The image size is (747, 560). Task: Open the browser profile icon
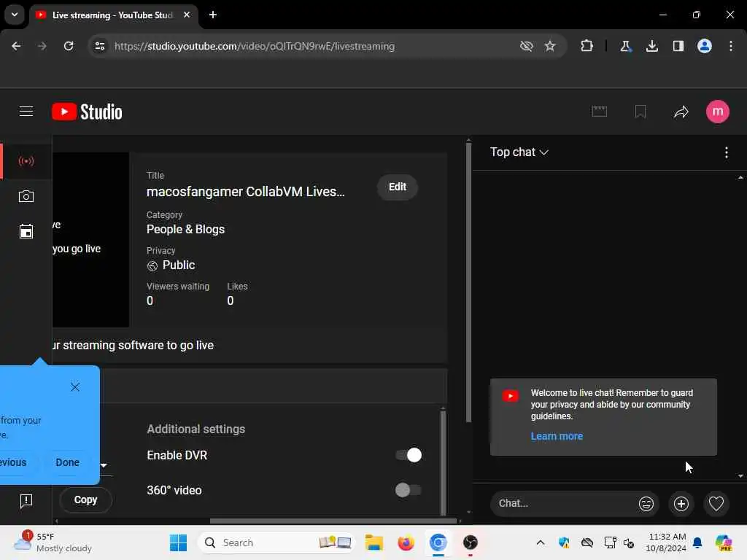[x=705, y=46]
